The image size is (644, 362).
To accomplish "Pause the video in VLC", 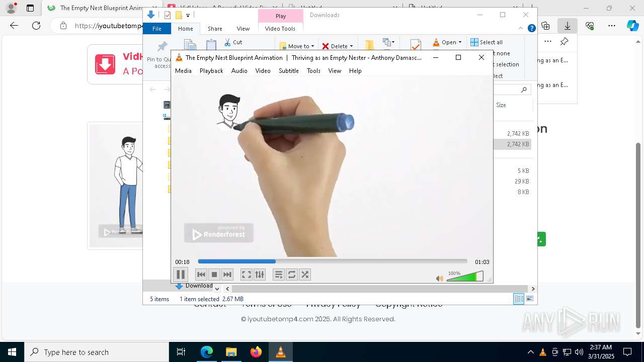I will 180,275.
